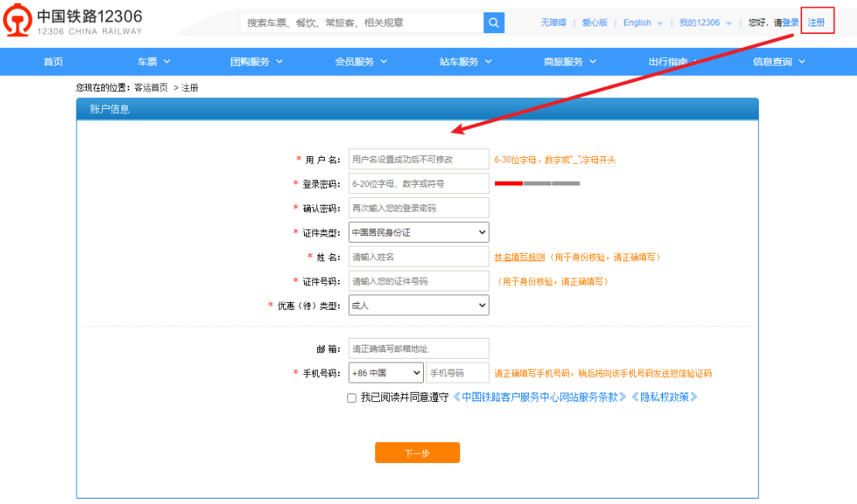Click the magnifier search button
Screen dimensions: 857x504
tap(494, 22)
